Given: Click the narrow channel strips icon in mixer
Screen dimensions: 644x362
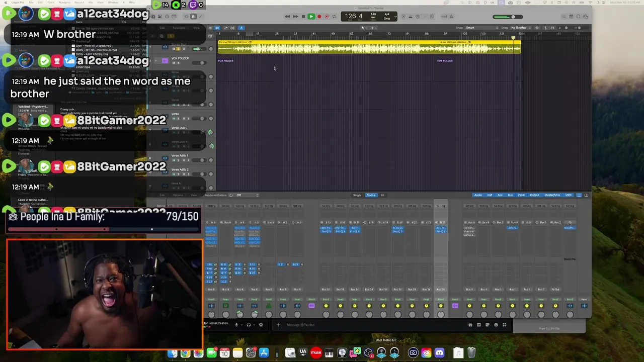Looking at the screenshot, I should pos(579,195).
